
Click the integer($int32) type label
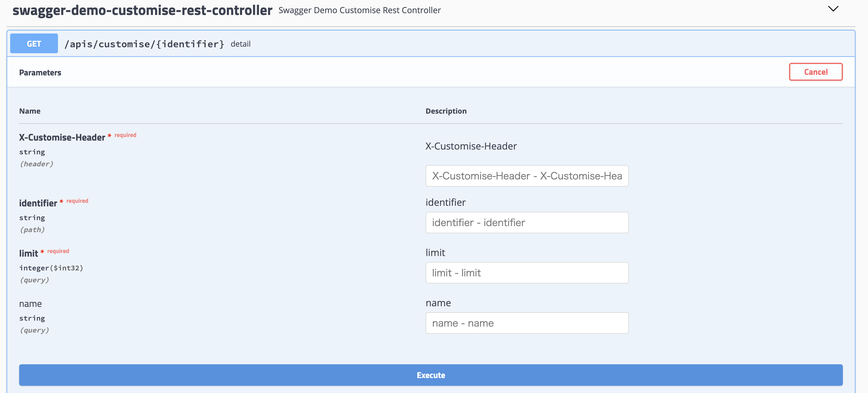coord(51,268)
